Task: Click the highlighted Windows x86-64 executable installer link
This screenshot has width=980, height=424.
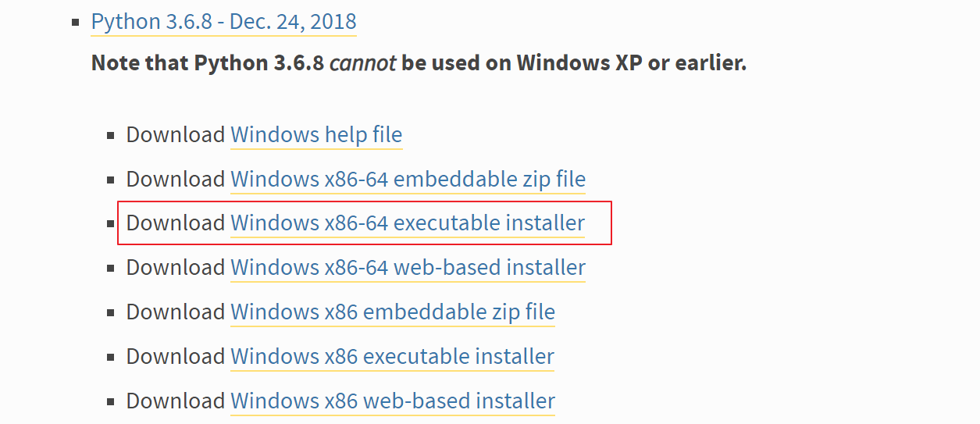Action: coord(408,223)
